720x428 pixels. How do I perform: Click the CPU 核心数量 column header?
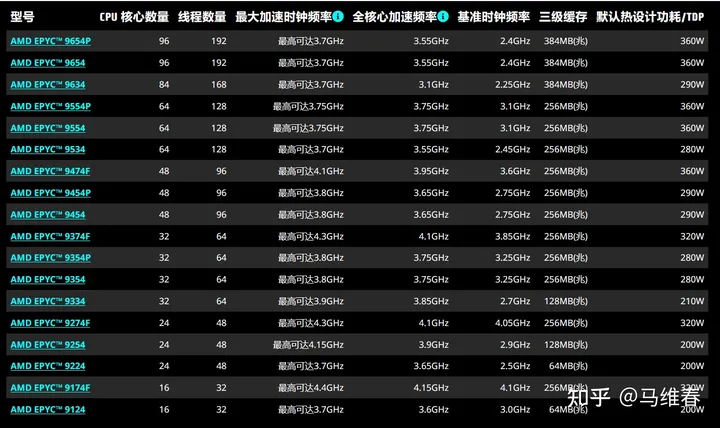pos(134,17)
